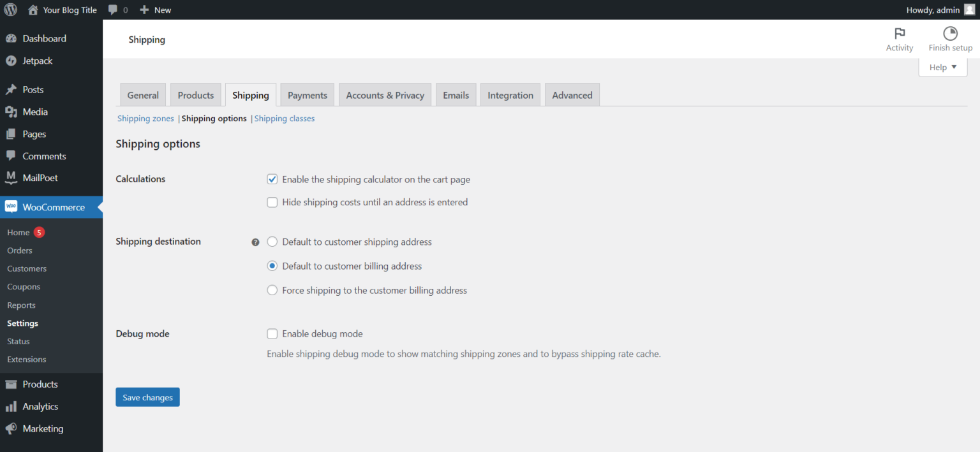Select Force shipping to customer billing address
Image resolution: width=980 pixels, height=452 pixels.
pyautogui.click(x=272, y=290)
